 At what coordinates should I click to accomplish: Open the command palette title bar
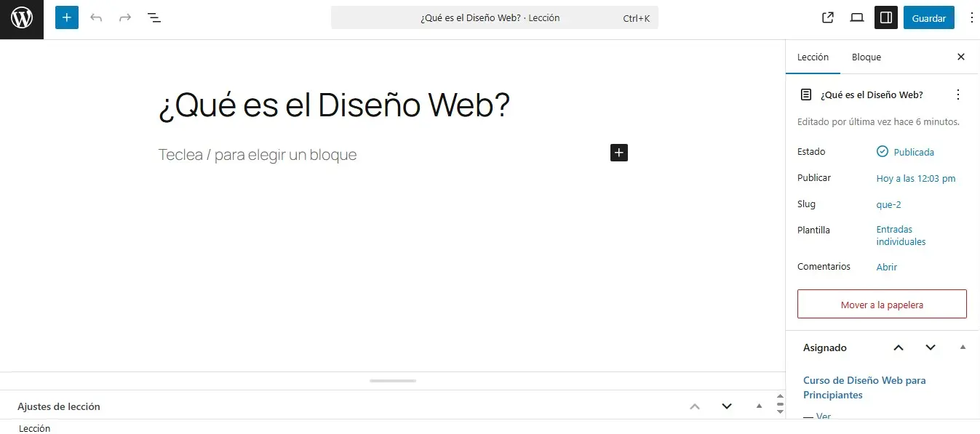[495, 17]
